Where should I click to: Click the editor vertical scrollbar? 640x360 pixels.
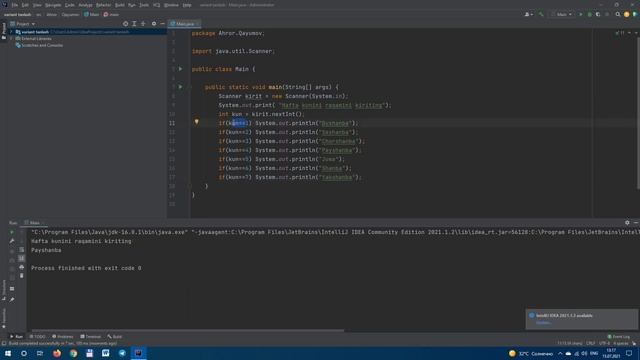coord(638,114)
